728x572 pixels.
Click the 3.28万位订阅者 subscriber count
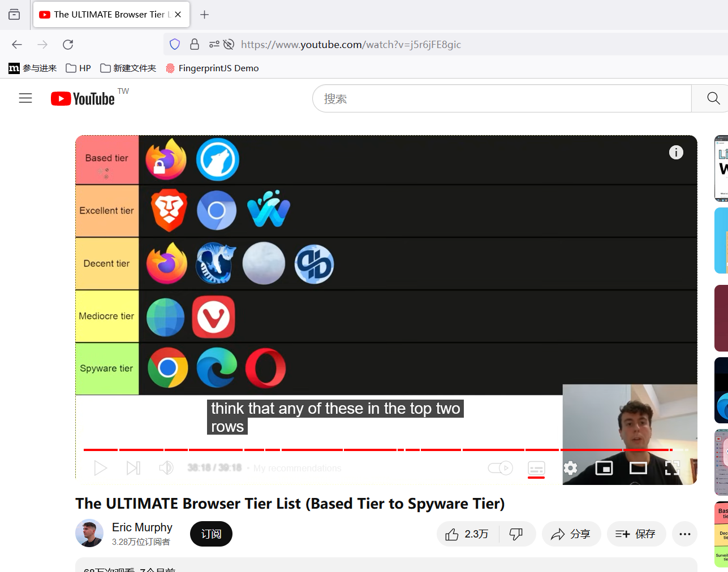[141, 542]
